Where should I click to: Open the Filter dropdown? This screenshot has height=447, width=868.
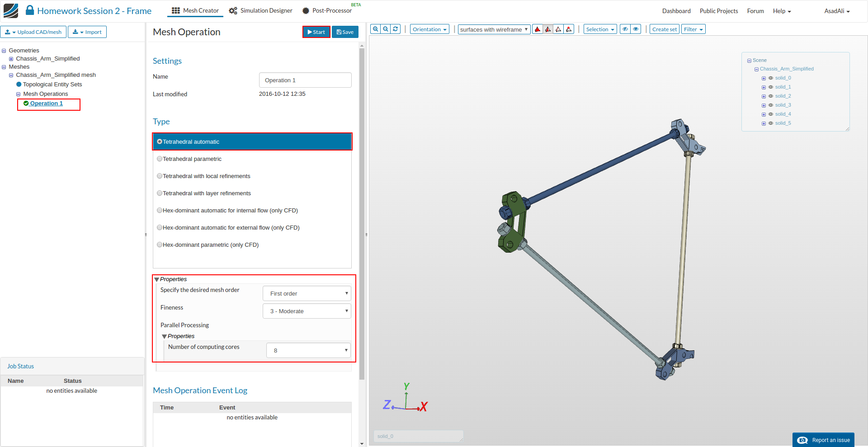tap(693, 29)
